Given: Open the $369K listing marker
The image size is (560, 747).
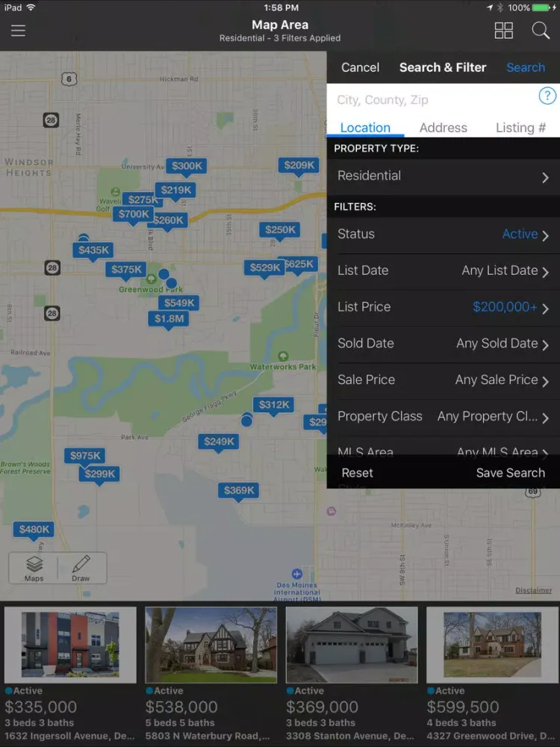Looking at the screenshot, I should (x=239, y=490).
